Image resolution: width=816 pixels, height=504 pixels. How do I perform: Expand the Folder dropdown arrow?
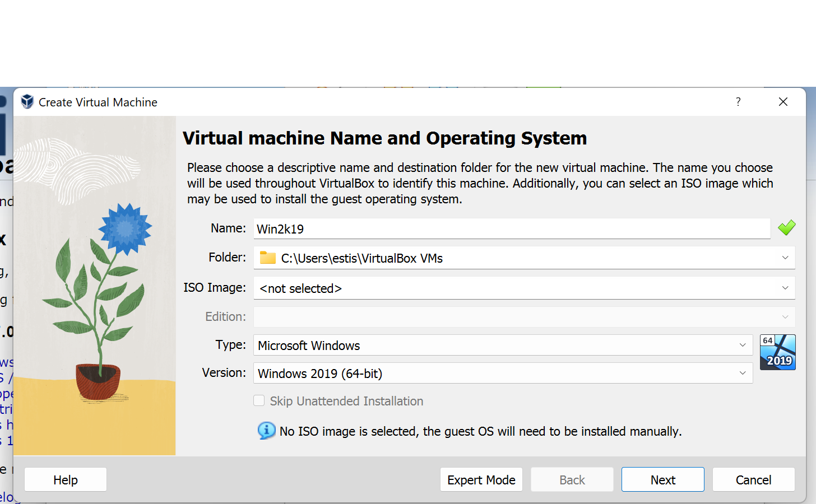(x=785, y=258)
